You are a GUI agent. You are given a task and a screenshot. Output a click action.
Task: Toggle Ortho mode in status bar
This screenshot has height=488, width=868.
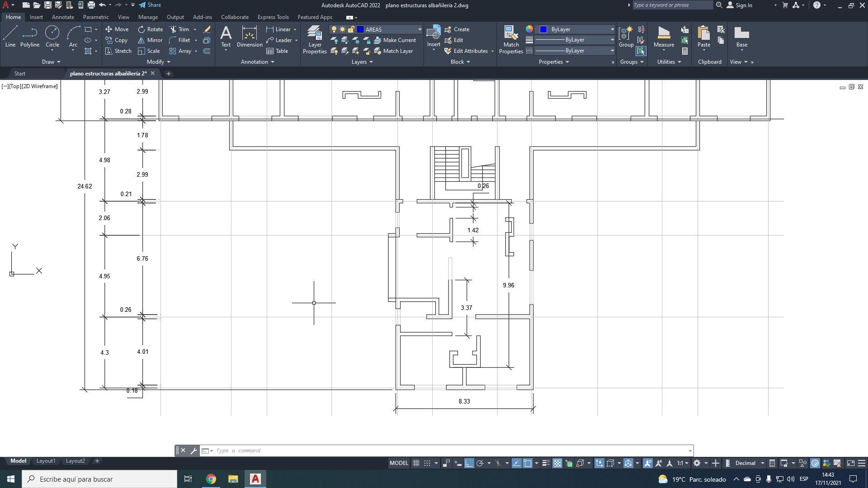coord(469,463)
